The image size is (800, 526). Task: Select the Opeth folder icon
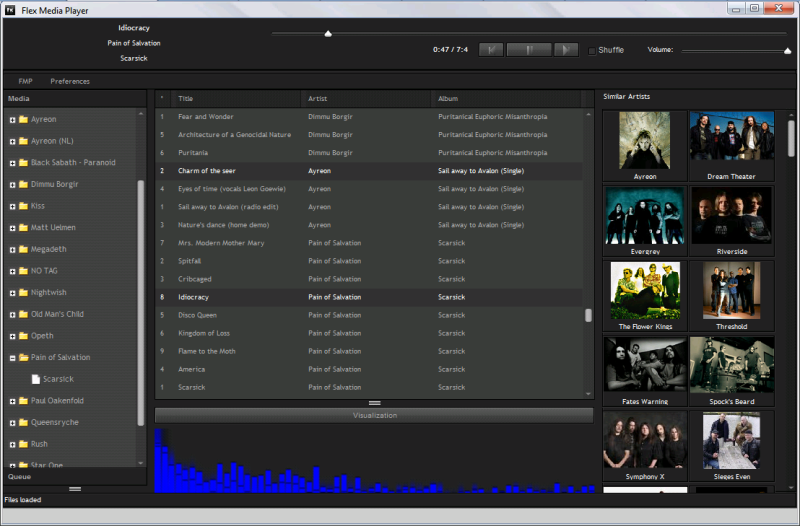coord(23,336)
